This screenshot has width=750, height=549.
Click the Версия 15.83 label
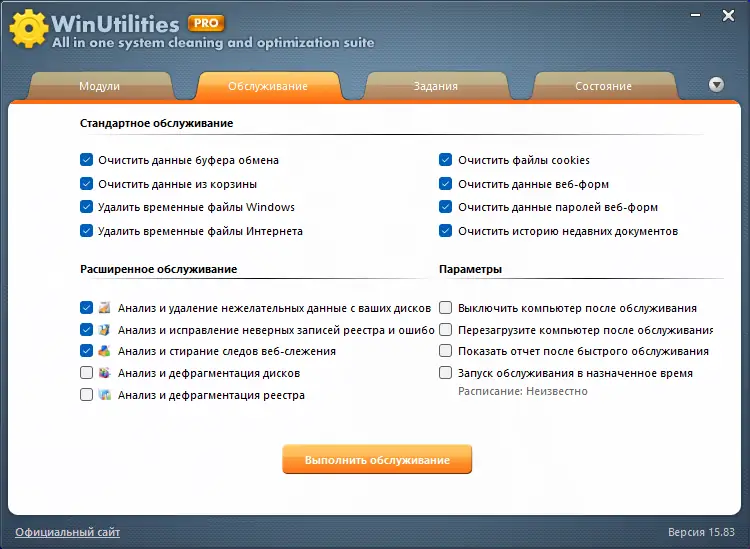(701, 532)
